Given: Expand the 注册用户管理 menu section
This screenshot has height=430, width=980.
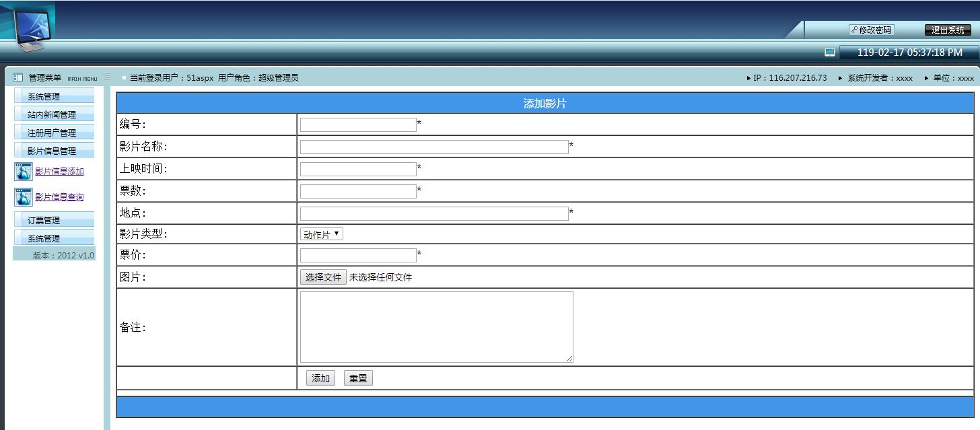Looking at the screenshot, I should (x=53, y=133).
